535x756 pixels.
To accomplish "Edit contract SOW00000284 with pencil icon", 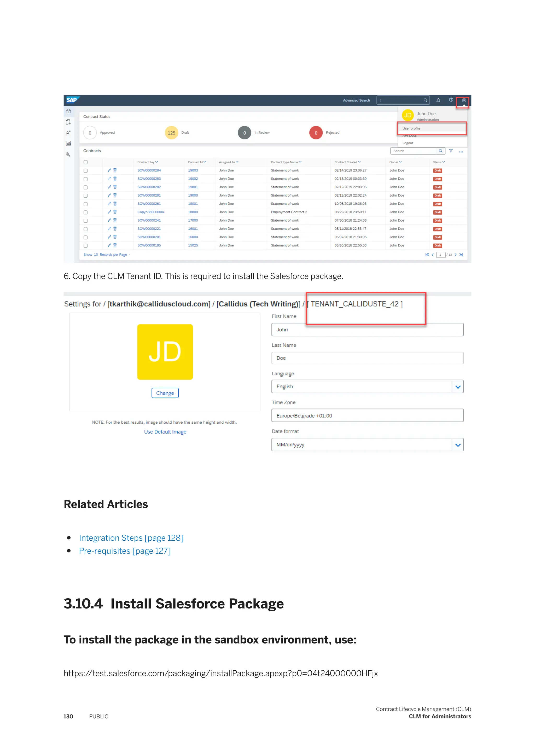I will pyautogui.click(x=109, y=170).
